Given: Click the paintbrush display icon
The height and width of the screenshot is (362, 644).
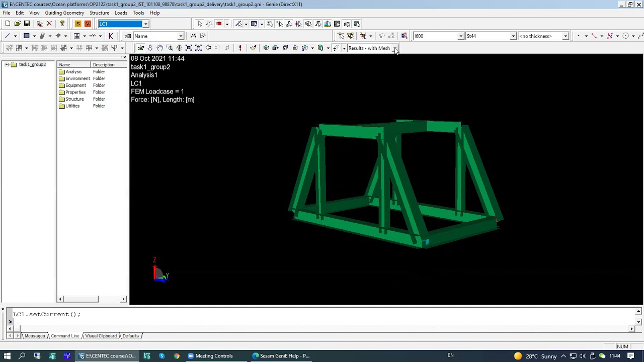Looking at the screenshot, I should pos(253,48).
